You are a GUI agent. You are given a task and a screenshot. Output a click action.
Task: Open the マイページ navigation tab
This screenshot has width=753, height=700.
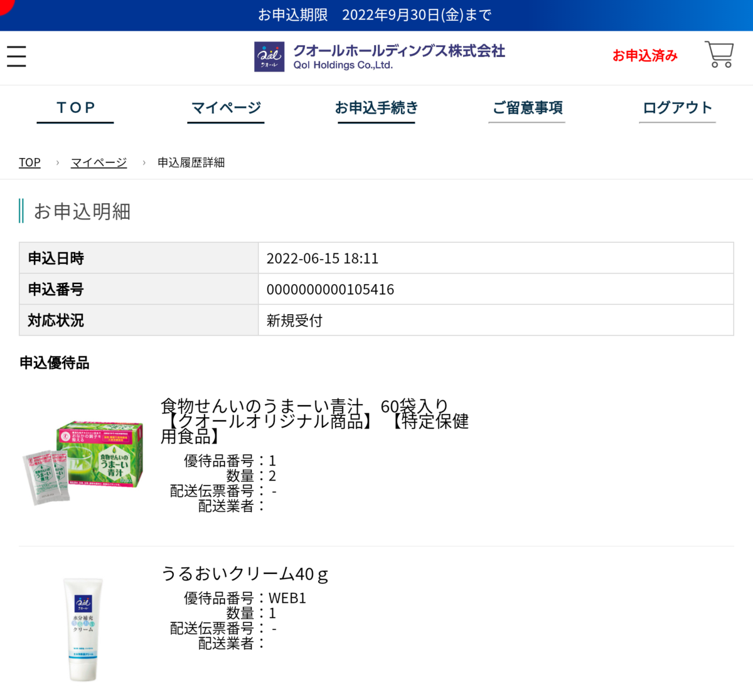tap(226, 108)
